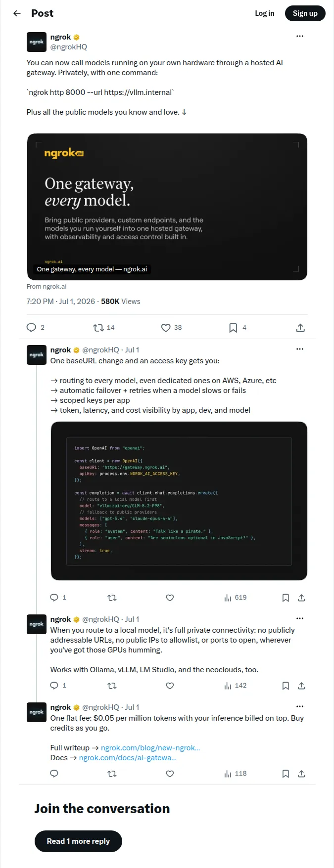Image resolution: width=334 pixels, height=868 pixels.
Task: Open more options on the main post
Action: click(300, 36)
